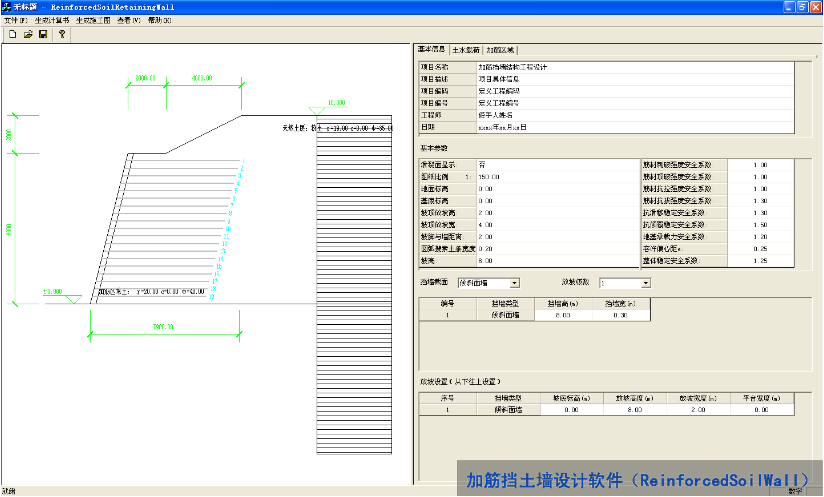Viewport: 824px width, 497px height.
Task: Edit the 整体稳定安全系数 value 1.25
Action: click(760, 261)
